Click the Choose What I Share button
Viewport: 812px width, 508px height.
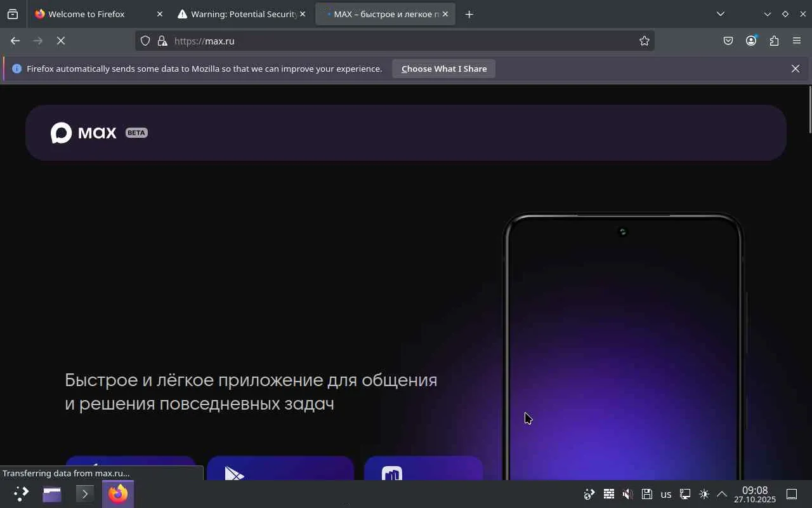coord(444,69)
